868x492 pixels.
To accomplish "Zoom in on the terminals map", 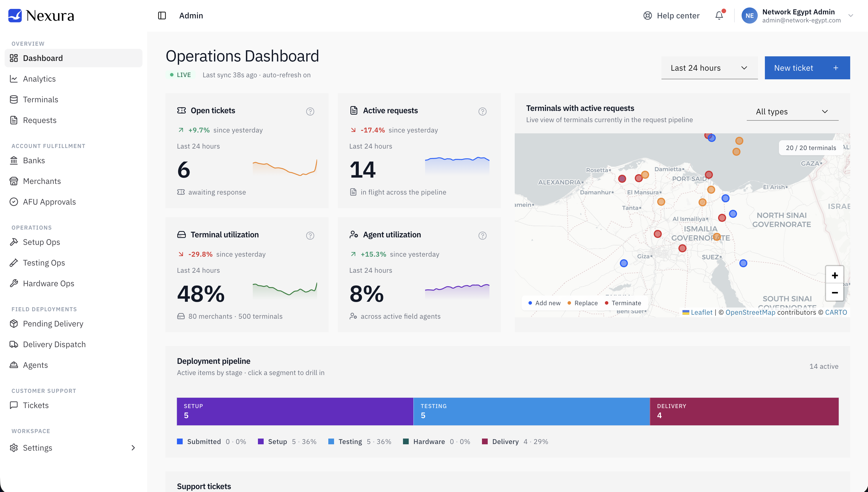I will tap(835, 275).
